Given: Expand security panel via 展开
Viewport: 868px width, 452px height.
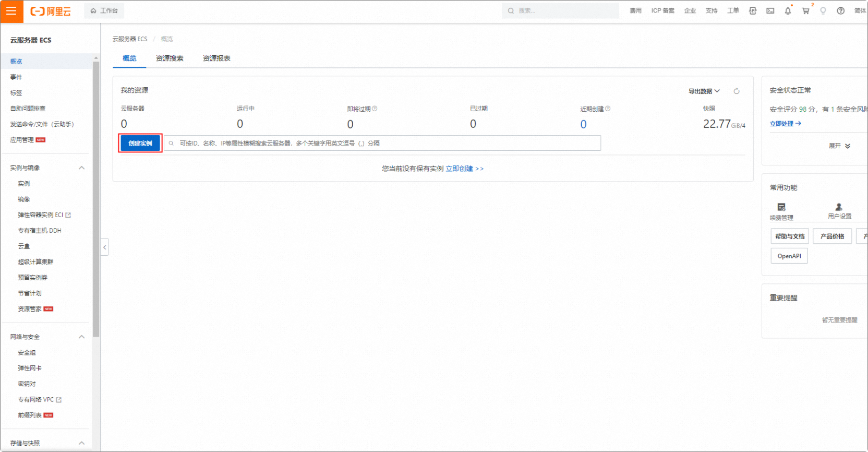Looking at the screenshot, I should click(839, 146).
